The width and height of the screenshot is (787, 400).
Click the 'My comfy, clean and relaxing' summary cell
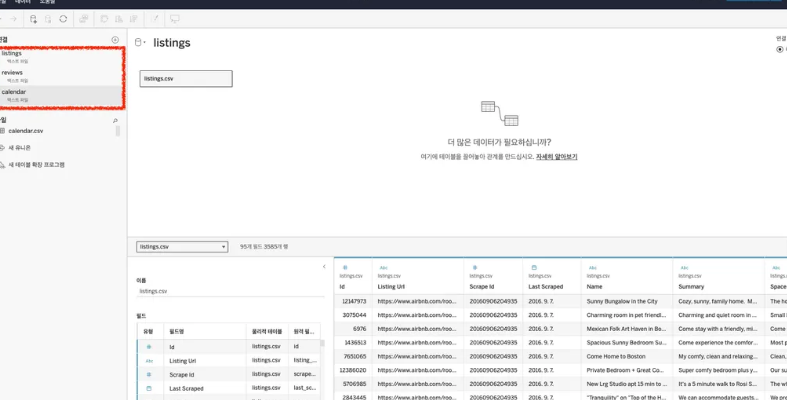pyautogui.click(x=718, y=356)
